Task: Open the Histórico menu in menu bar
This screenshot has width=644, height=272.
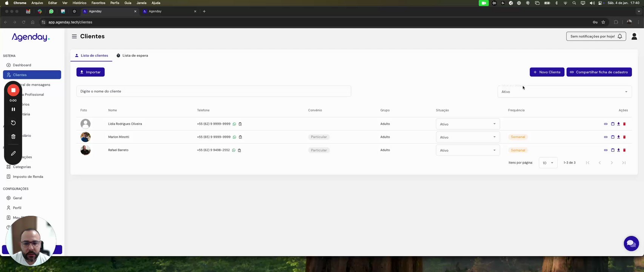Action: (x=79, y=3)
